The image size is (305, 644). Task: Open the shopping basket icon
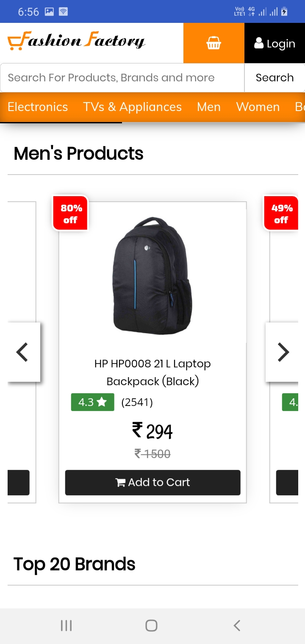(x=214, y=43)
